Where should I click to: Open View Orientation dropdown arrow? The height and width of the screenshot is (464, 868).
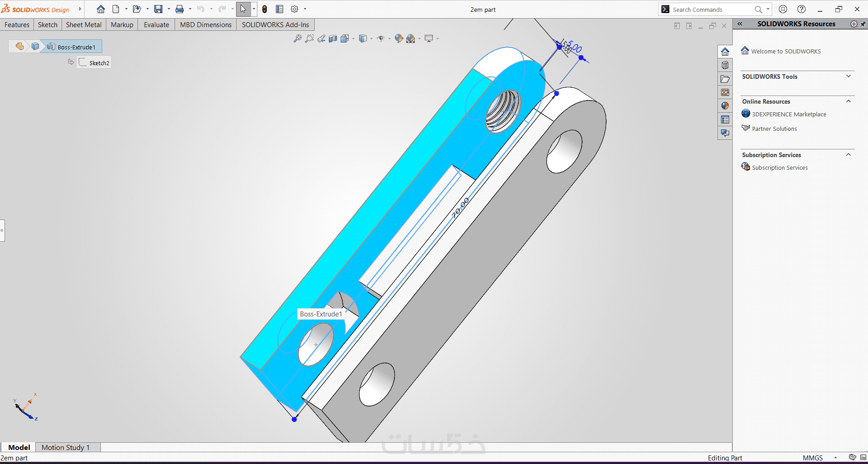(353, 39)
